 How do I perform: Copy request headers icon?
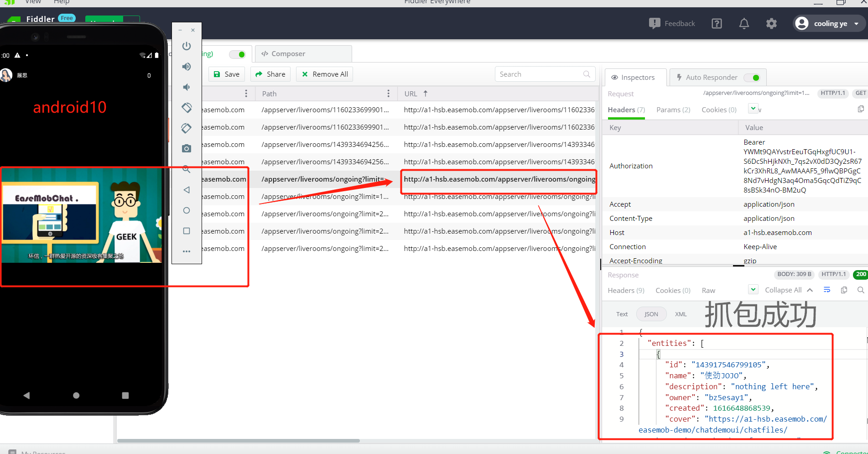pos(861,109)
